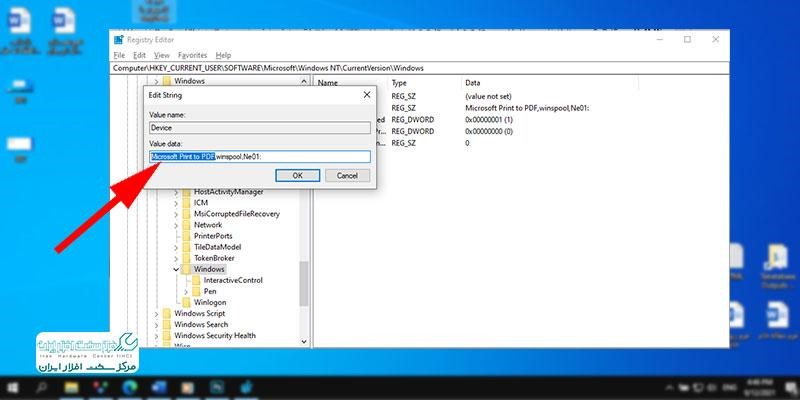Click Cancel in Edit String dialog
800x400 pixels.
pyautogui.click(x=347, y=176)
